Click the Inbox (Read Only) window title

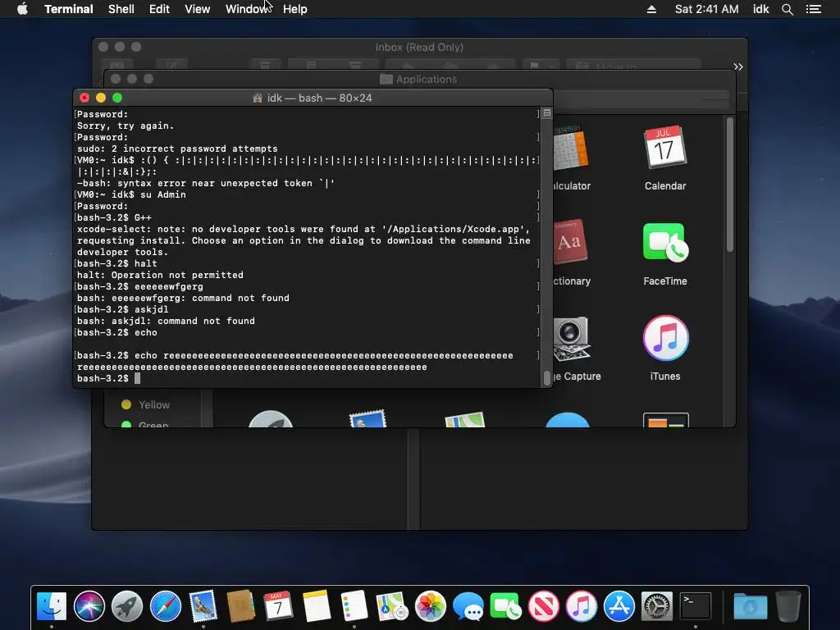(419, 47)
